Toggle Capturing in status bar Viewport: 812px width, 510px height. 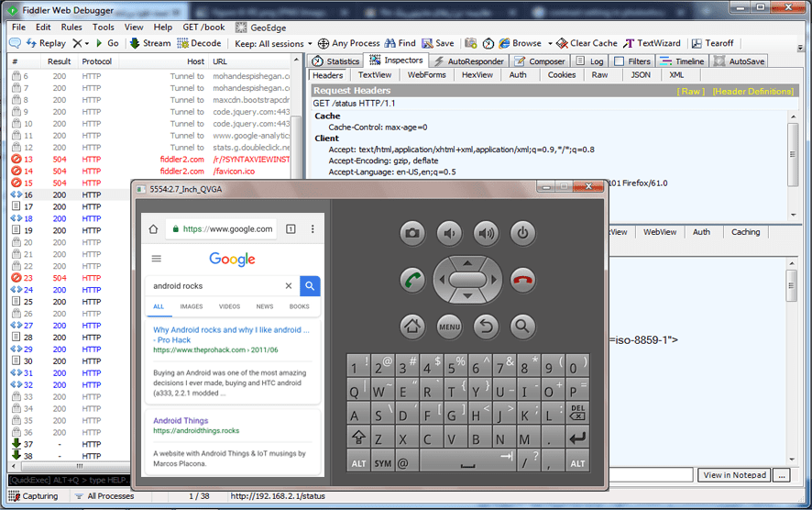(34, 496)
